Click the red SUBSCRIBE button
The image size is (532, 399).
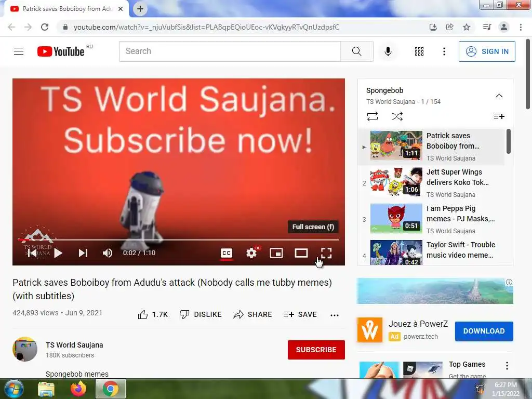[x=316, y=350]
